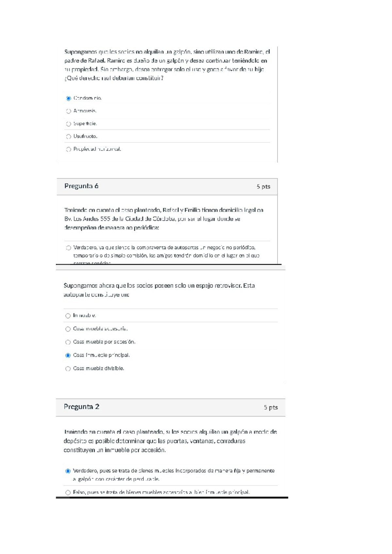The image size is (392, 554).
Task: Click the 5 pts label of Pregunta 6
Action: point(263,187)
